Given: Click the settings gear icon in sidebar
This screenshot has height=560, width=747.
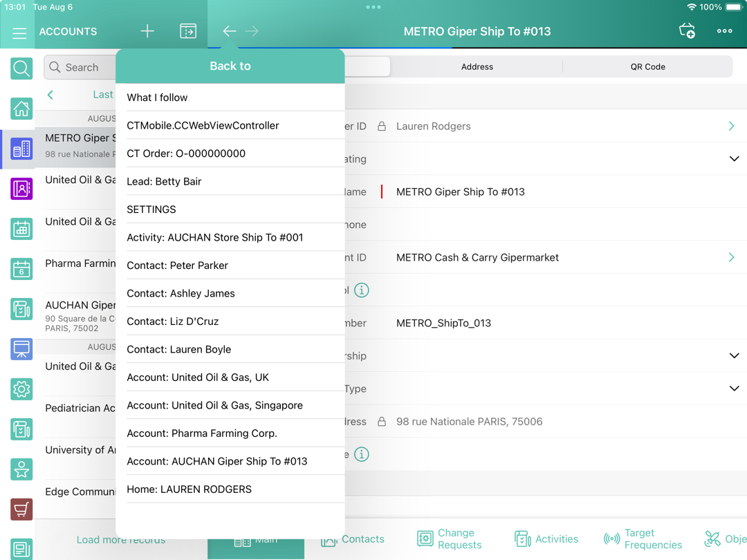Looking at the screenshot, I should 21,389.
